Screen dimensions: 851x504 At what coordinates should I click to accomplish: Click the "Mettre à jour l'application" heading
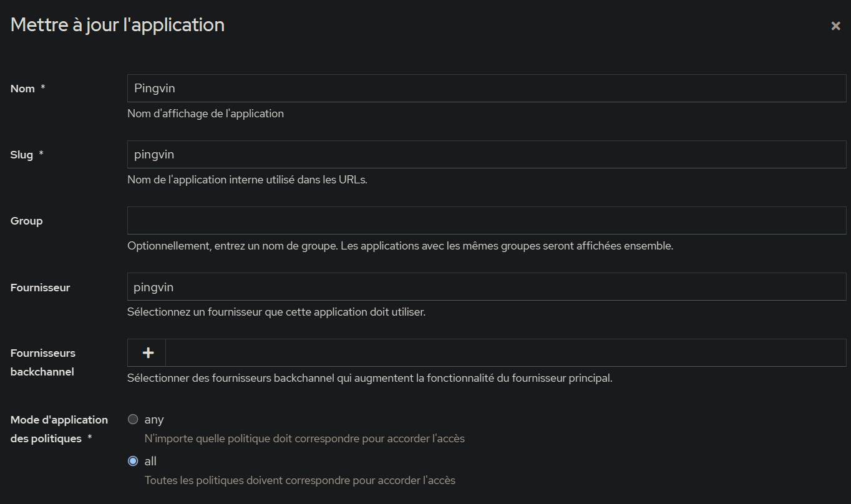tap(117, 25)
